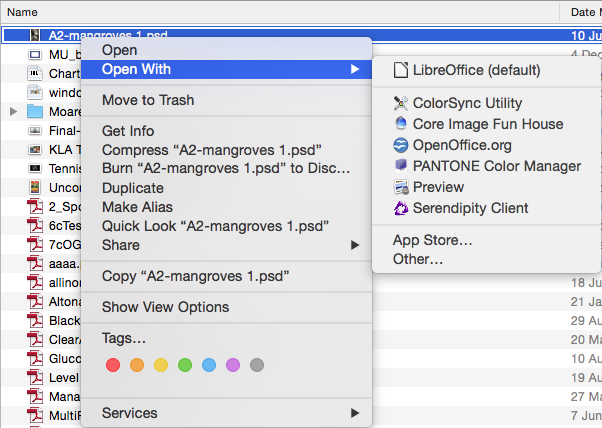Apply the purple tag color
The height and width of the screenshot is (428, 602).
[x=233, y=365]
